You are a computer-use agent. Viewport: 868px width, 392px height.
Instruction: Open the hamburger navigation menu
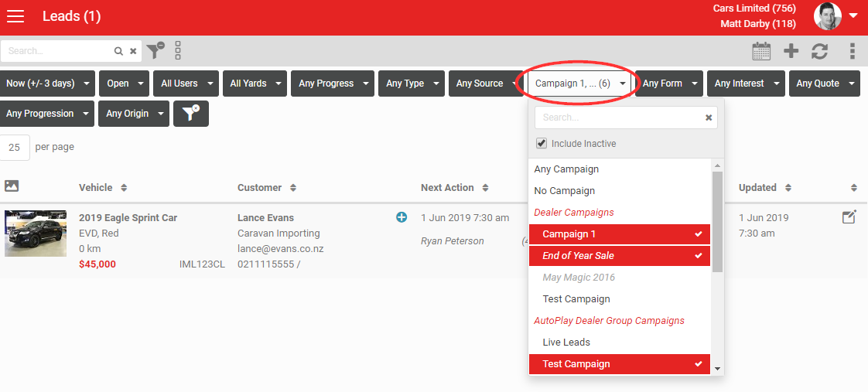pos(15,16)
